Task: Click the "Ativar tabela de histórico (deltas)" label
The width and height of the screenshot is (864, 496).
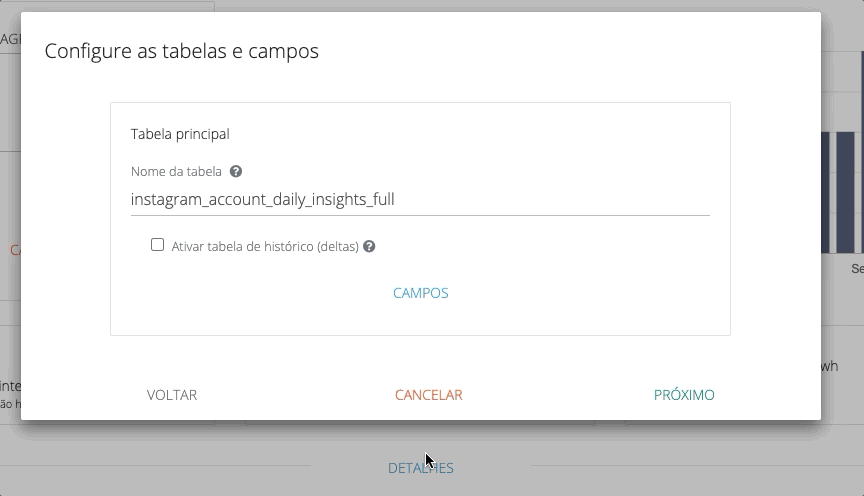Action: (265, 246)
